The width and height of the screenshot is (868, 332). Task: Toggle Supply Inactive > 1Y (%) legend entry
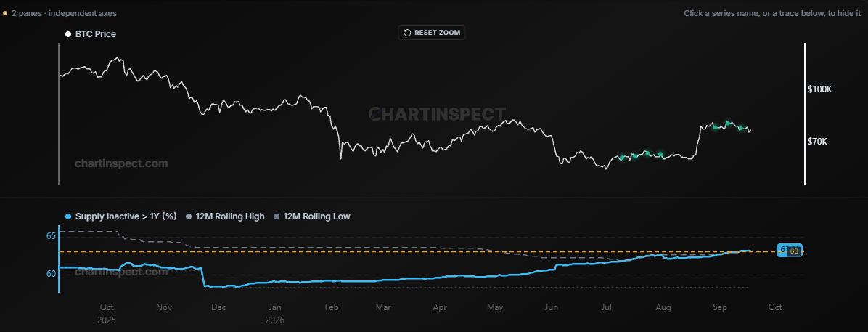[120, 216]
